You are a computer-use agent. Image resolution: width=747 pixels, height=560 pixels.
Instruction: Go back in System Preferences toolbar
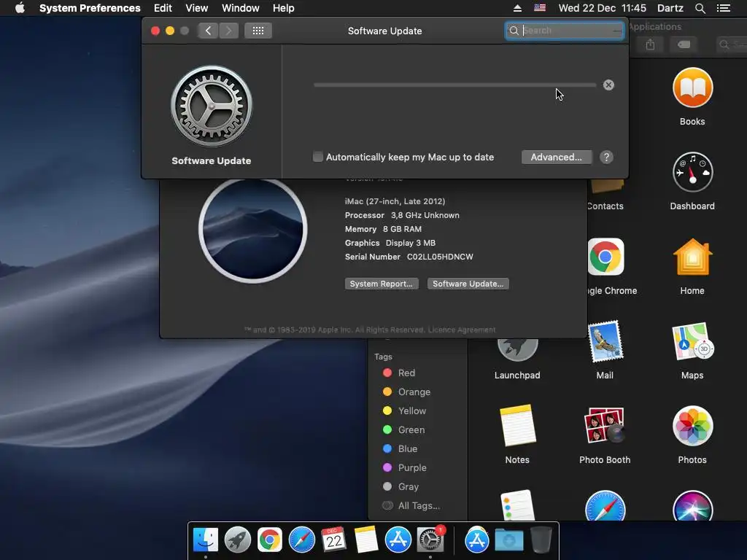208,31
